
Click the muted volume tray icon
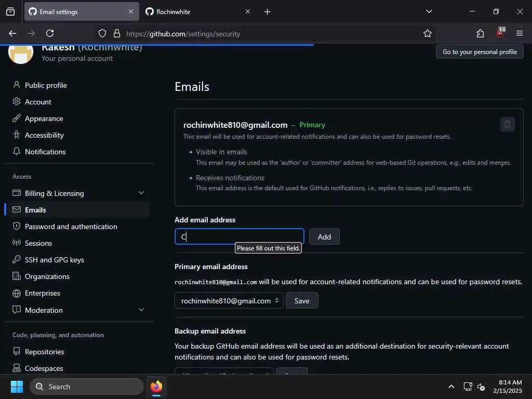tap(481, 387)
